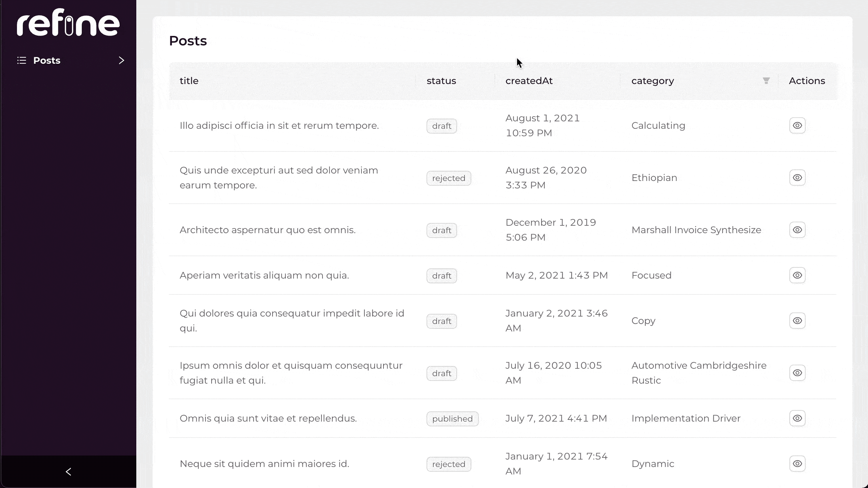View the Ethiopian category post
868x488 pixels.
[797, 178]
